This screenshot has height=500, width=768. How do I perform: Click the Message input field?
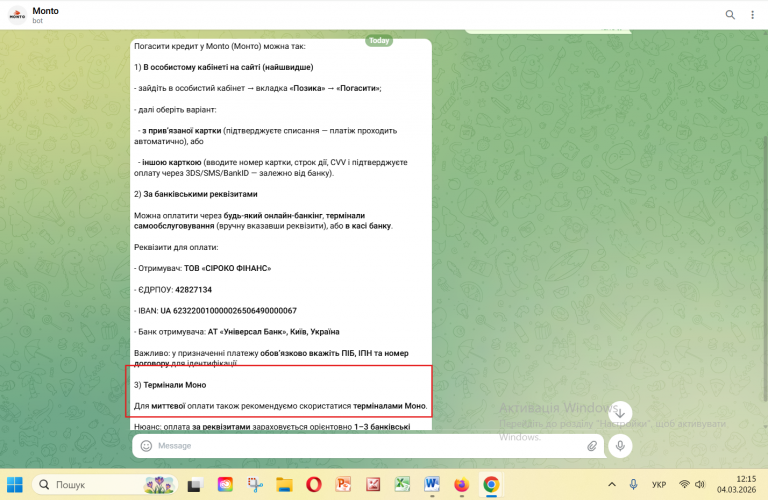point(370,446)
